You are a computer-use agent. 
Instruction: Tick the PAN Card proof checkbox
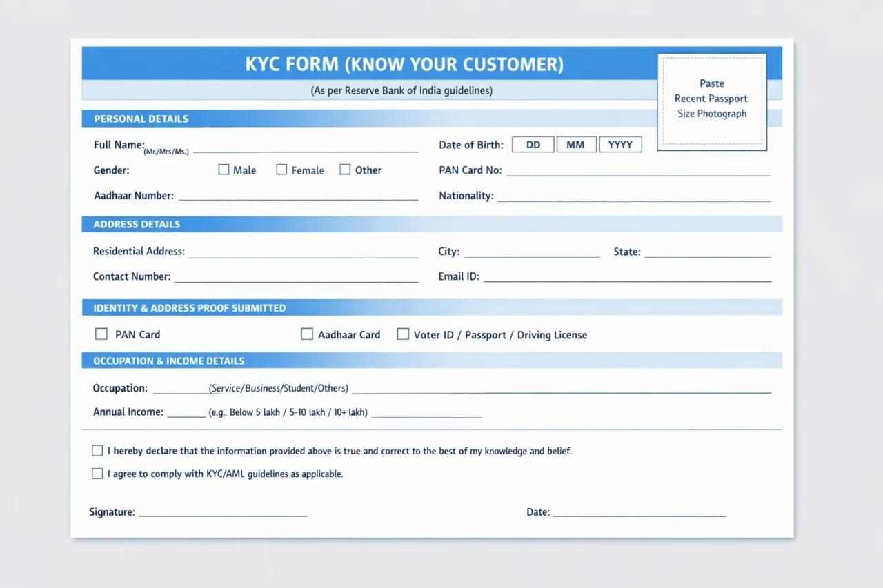[x=101, y=333]
